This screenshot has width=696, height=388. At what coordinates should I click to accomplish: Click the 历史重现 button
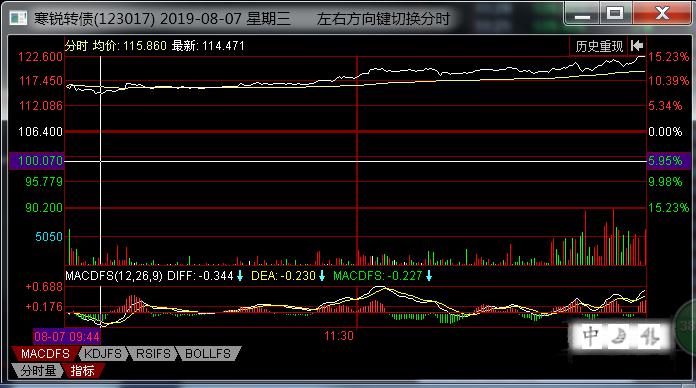point(598,46)
